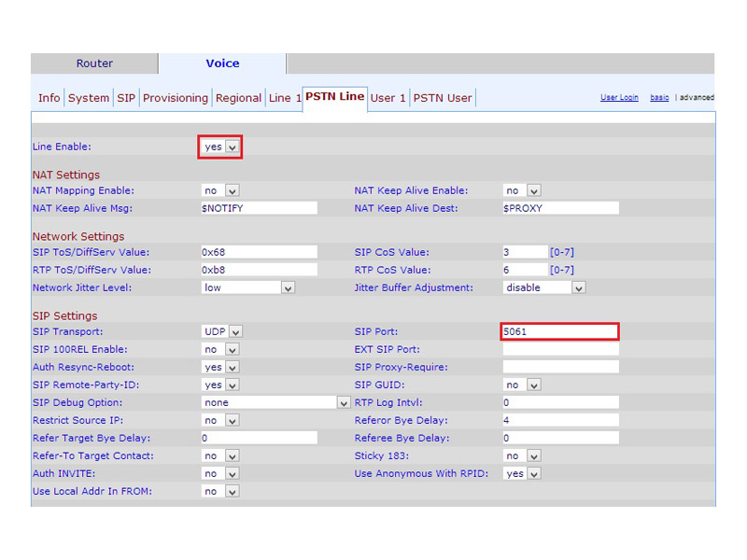The height and width of the screenshot is (560, 747).
Task: Go to the Regional tab
Action: click(238, 98)
